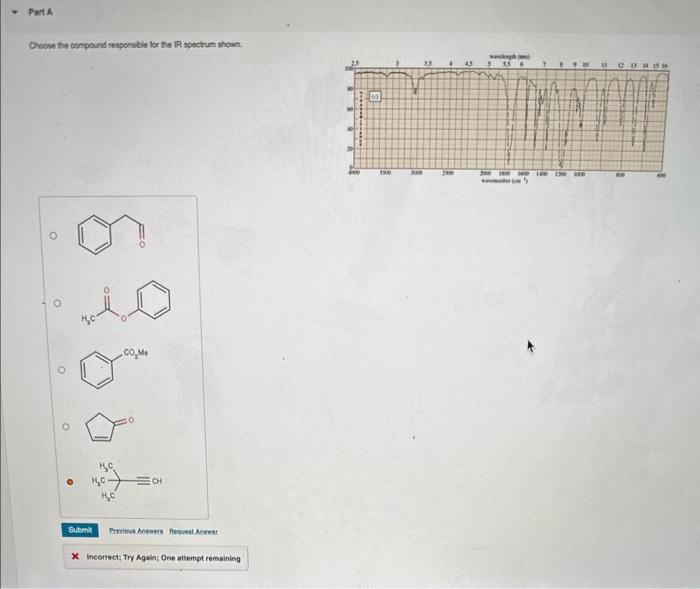Select the tert-butyl acetylene radio button

pos(70,482)
